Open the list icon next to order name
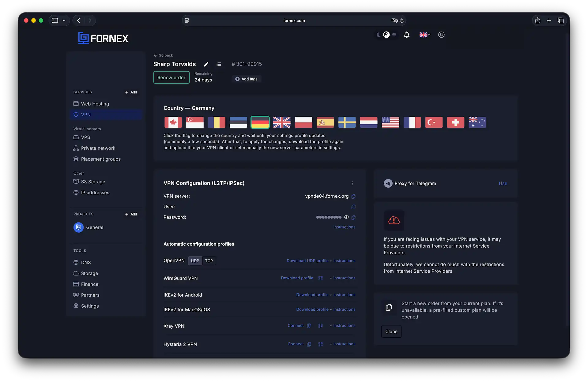The image size is (588, 382). tap(219, 64)
